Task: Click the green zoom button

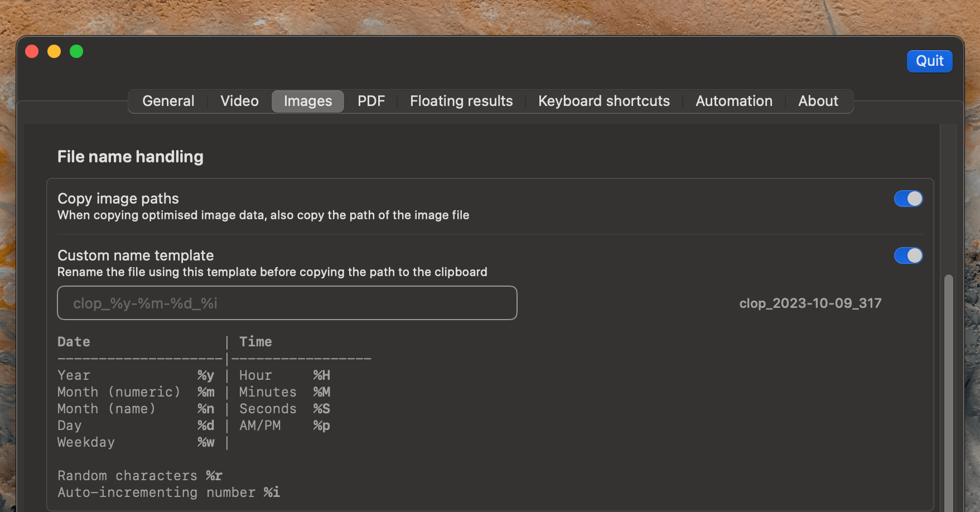Action: click(76, 51)
